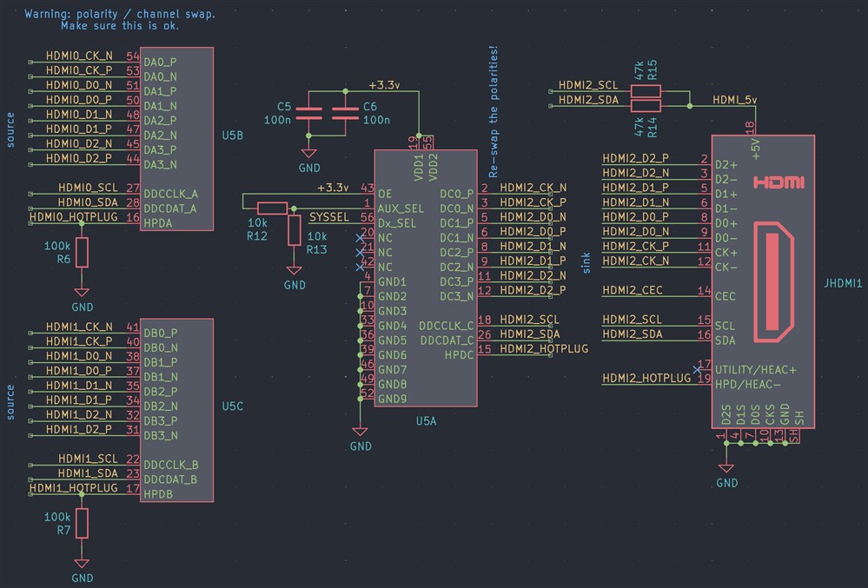Select the HDMI2_HOTPLUG label at JHDMI1 pin 19
The height and width of the screenshot is (588, 868).
[x=646, y=378]
